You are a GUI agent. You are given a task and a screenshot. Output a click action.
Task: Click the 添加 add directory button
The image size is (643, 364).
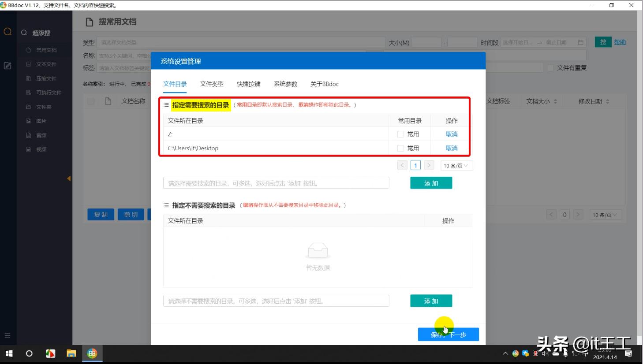pyautogui.click(x=431, y=182)
